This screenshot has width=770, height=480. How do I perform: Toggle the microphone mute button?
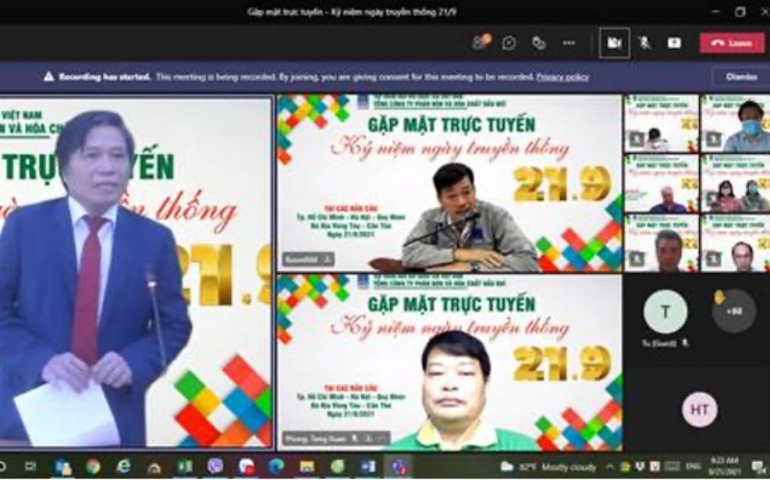(x=644, y=43)
